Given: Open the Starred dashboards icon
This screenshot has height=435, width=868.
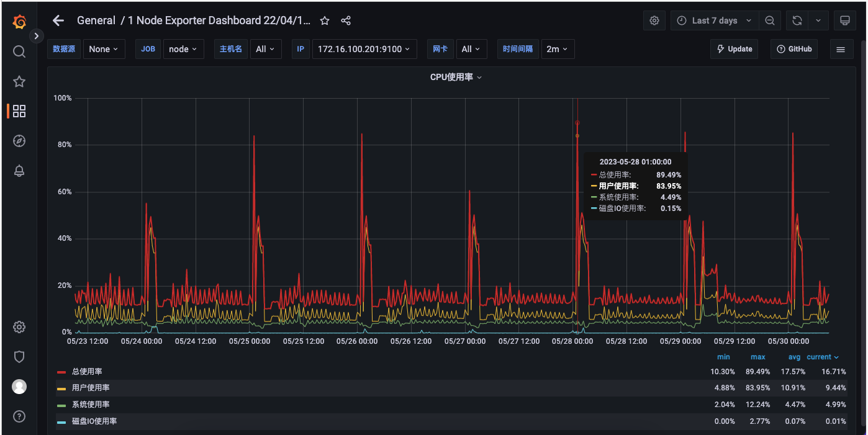Looking at the screenshot, I should [19, 81].
